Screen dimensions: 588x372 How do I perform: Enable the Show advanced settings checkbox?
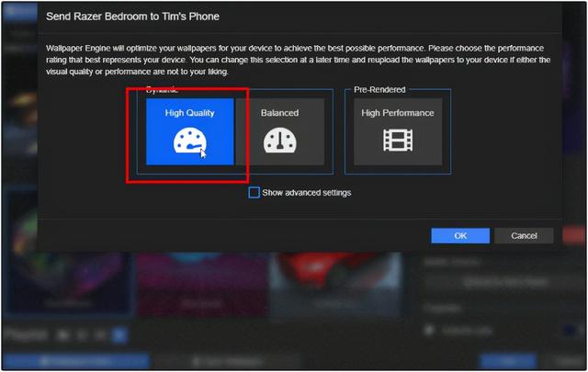coord(254,192)
